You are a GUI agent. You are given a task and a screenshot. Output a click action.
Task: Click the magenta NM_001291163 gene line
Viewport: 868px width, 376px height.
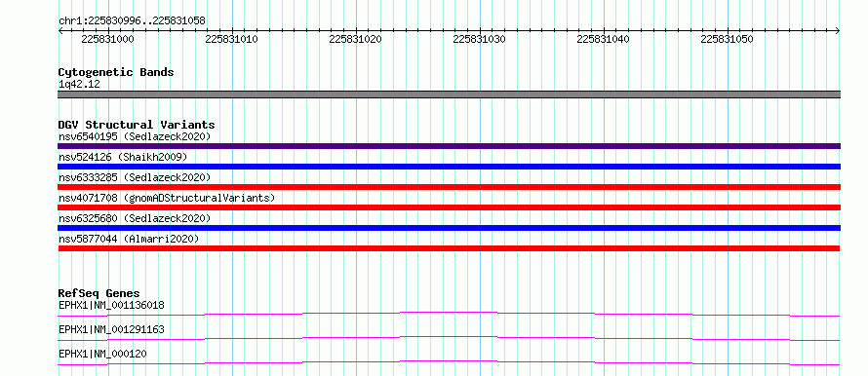point(449,338)
